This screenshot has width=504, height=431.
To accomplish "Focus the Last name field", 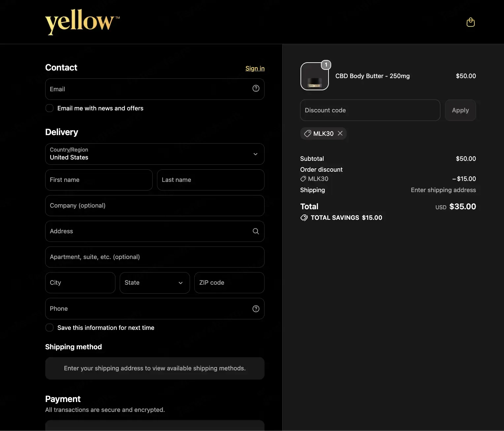I will (x=211, y=180).
